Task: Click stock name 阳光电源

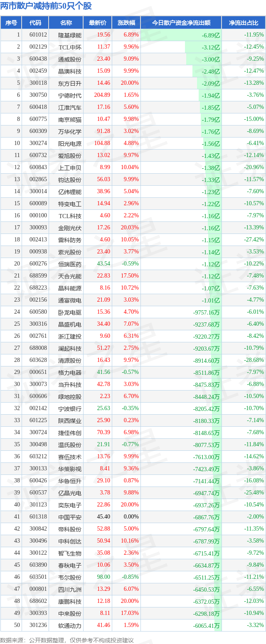Action: tap(70, 144)
